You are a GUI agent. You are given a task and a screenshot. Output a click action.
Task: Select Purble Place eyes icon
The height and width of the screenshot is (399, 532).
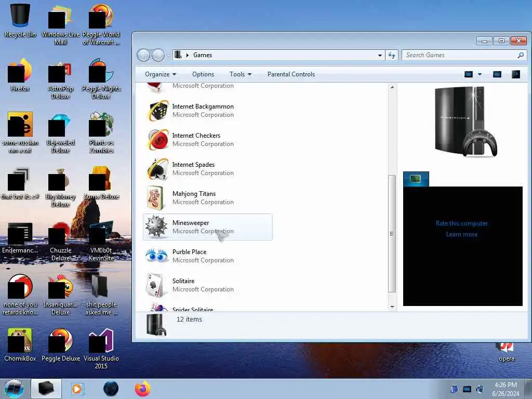click(157, 256)
